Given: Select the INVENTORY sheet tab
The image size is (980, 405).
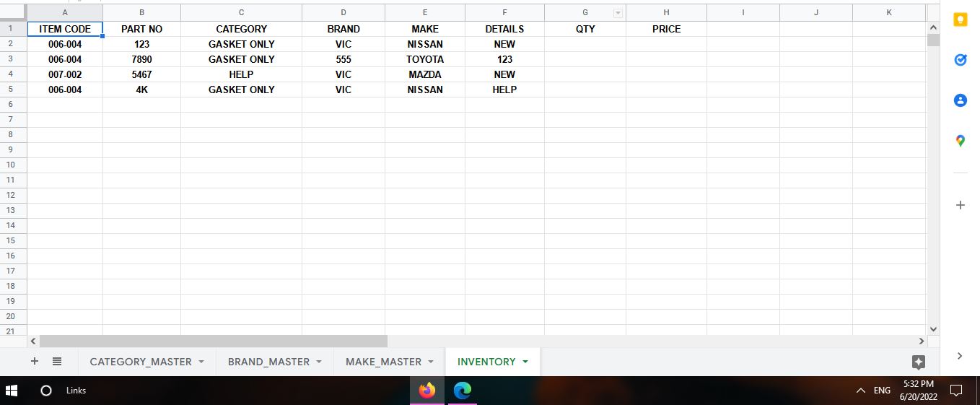Looking at the screenshot, I should click(x=486, y=362).
